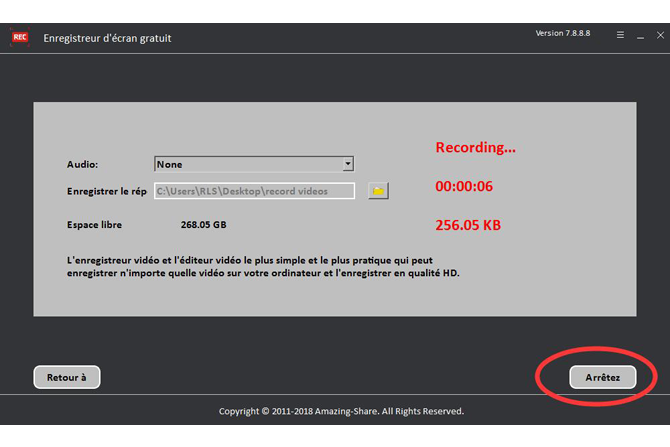Expand the Audio dropdown arrow
The image size is (670, 447).
[347, 164]
